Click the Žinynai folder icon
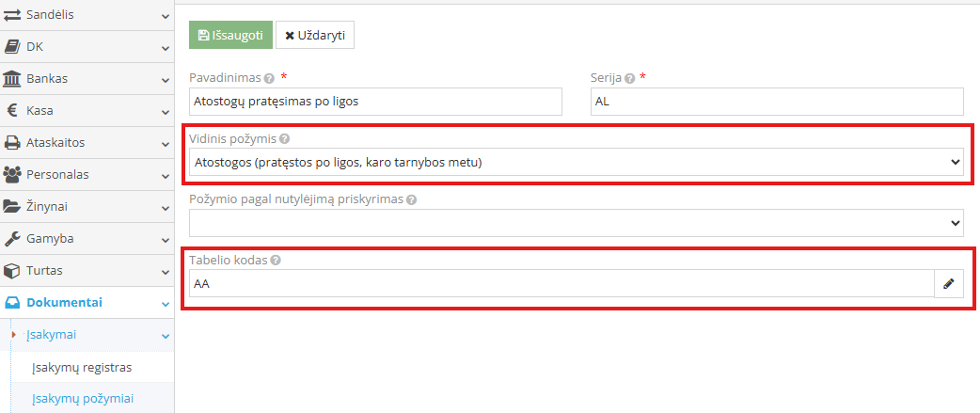The image size is (980, 413). (x=12, y=207)
